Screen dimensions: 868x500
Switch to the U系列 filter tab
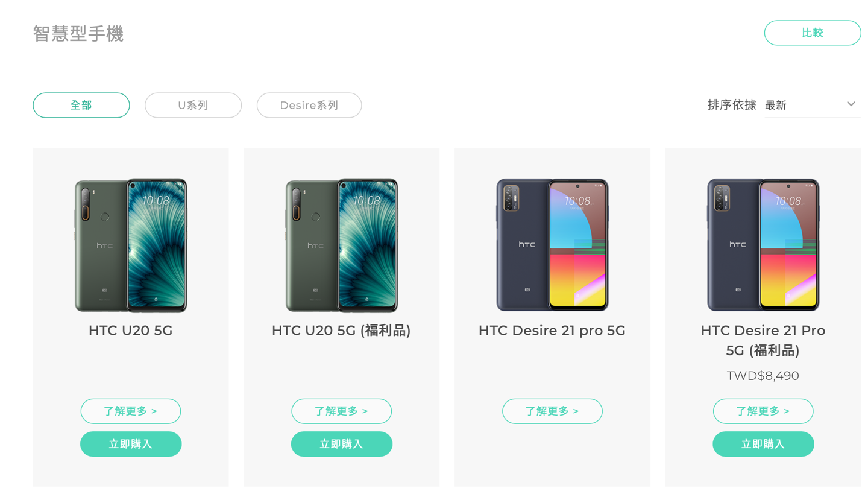tap(193, 105)
